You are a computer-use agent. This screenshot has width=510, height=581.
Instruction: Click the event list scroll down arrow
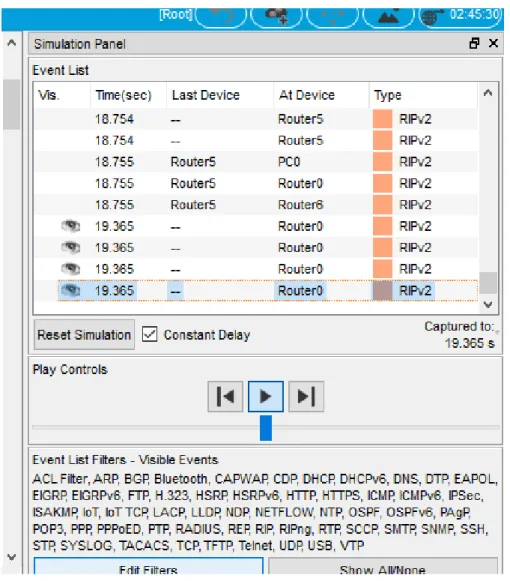[488, 305]
